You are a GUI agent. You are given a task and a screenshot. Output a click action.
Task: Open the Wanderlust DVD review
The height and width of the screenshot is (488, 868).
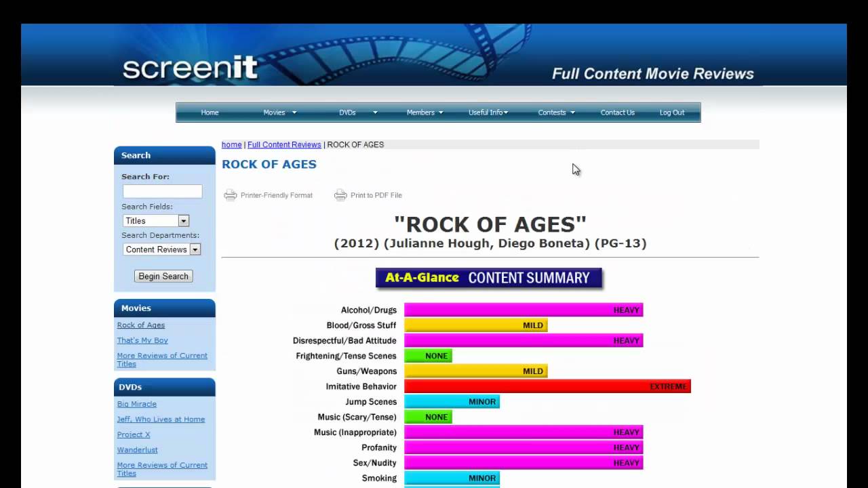point(138,449)
